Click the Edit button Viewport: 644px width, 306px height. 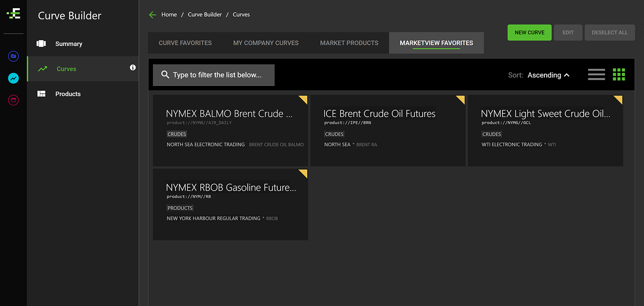tap(568, 33)
